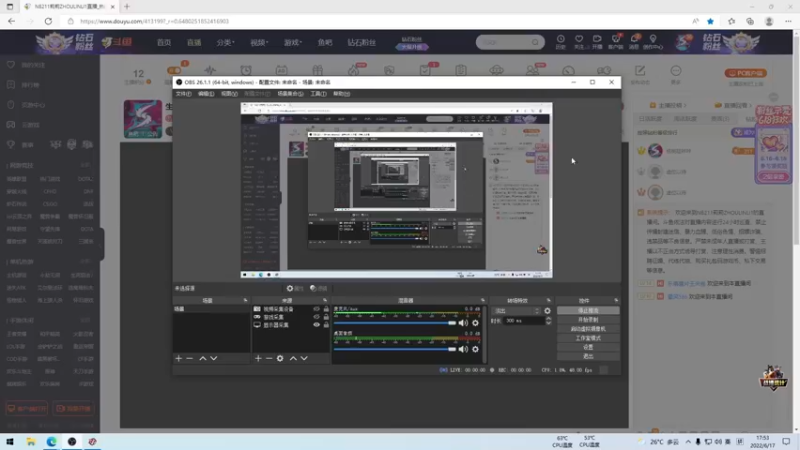This screenshot has height=450, width=800.
Task: Move scene up arrow in Scenes panel
Action: (x=203, y=359)
